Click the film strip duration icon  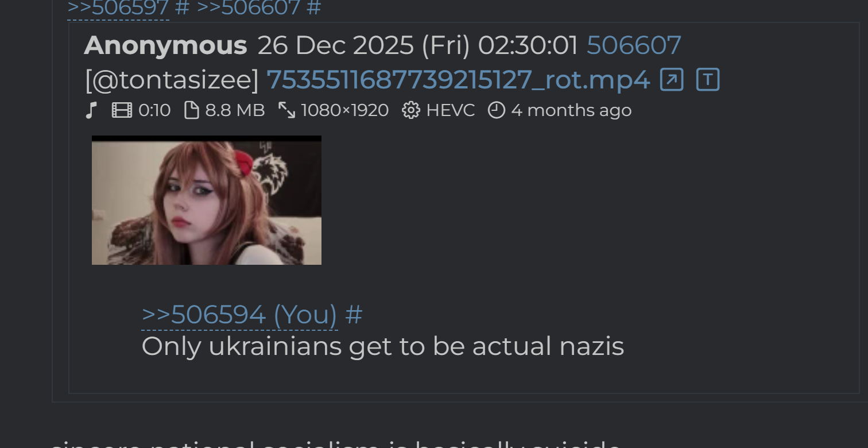(x=122, y=110)
